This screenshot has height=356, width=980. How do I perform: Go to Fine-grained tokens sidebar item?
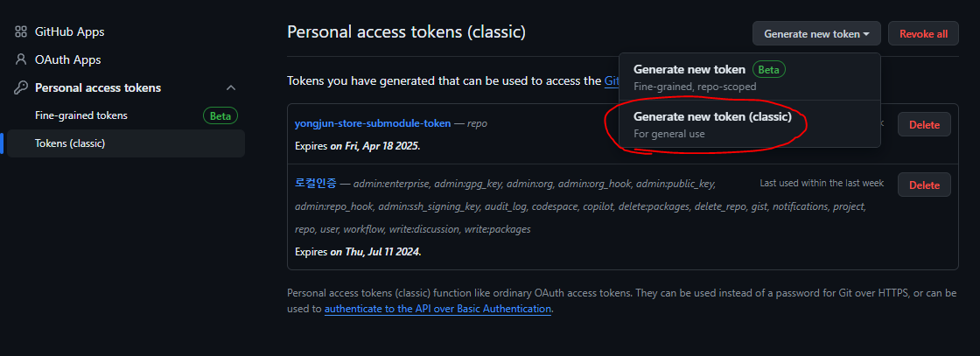[x=81, y=115]
